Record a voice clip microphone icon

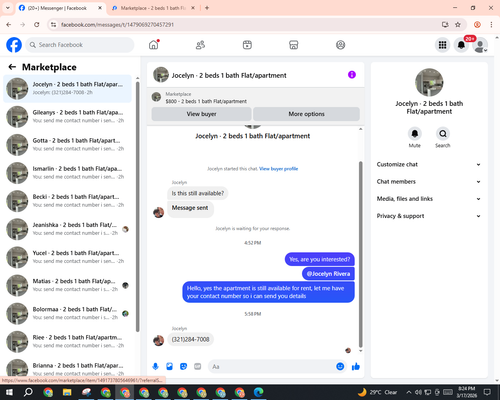[155, 367]
